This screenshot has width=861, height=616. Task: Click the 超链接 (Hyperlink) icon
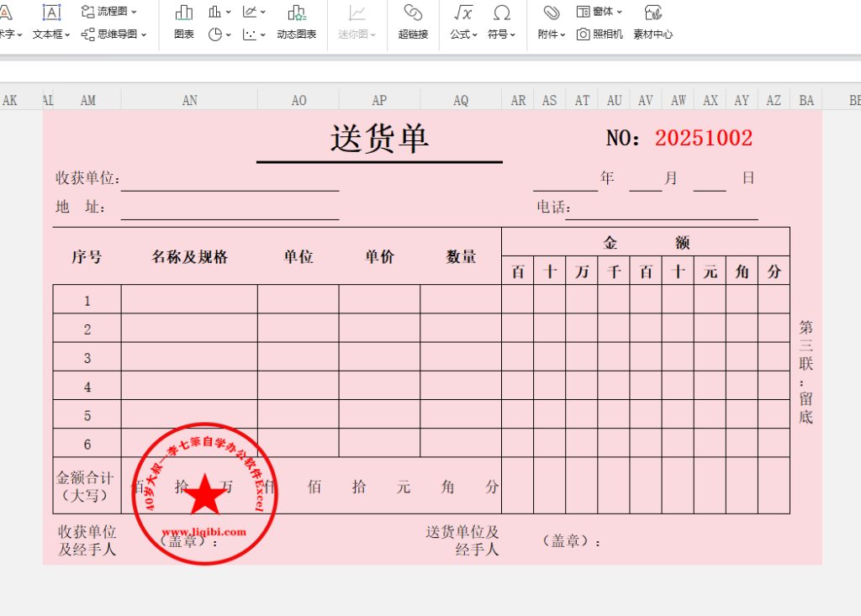pos(413,14)
